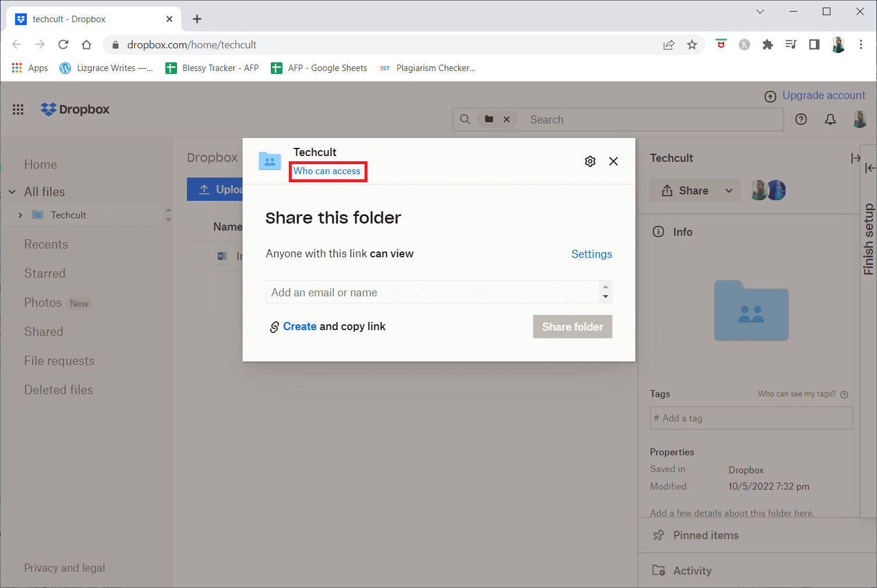Open the Share dropdown arrow in details panel
This screenshot has width=877, height=588.
click(x=729, y=190)
